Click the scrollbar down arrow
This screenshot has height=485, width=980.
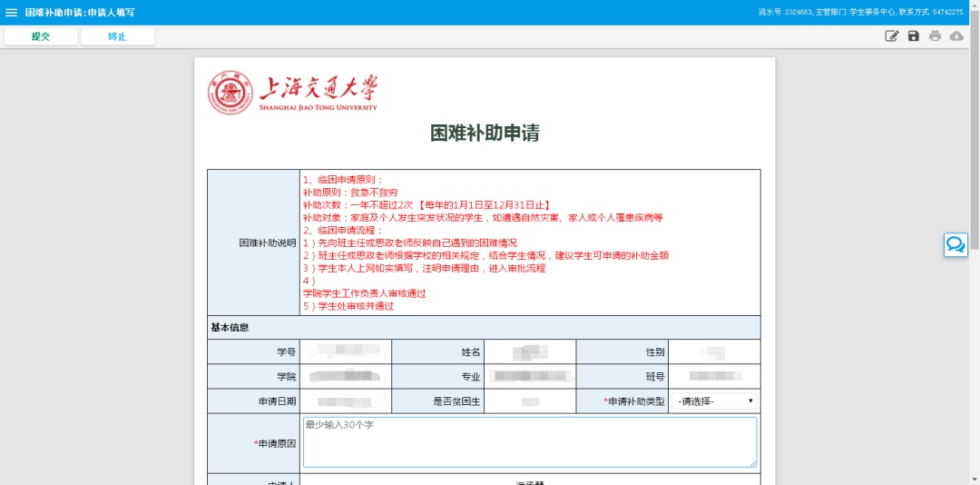coord(974,478)
